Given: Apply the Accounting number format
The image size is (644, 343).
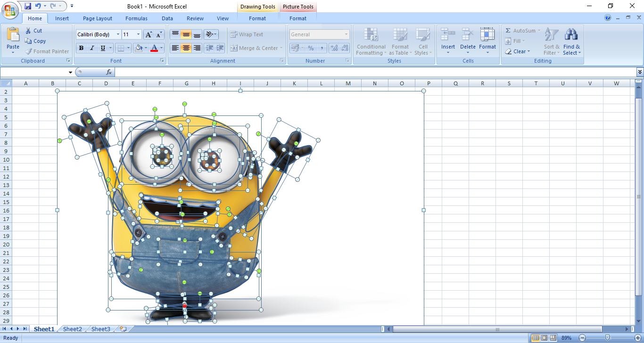Looking at the screenshot, I should [295, 48].
